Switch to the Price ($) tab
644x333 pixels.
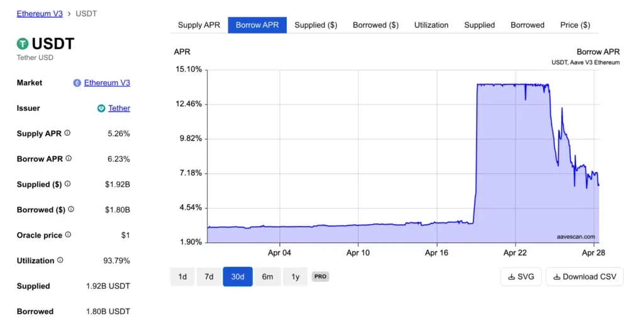pos(575,25)
